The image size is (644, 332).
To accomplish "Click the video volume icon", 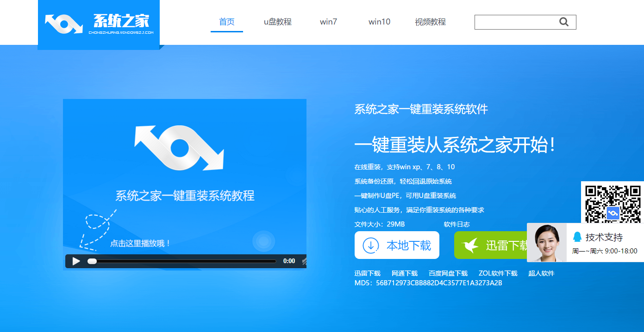I will [x=304, y=261].
